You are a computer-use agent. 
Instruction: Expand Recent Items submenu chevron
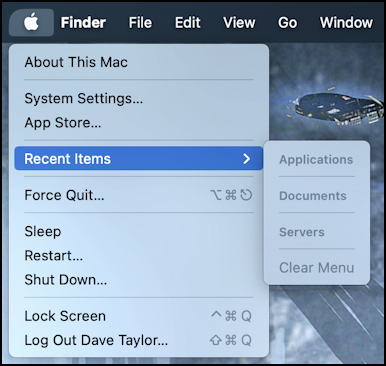point(246,159)
